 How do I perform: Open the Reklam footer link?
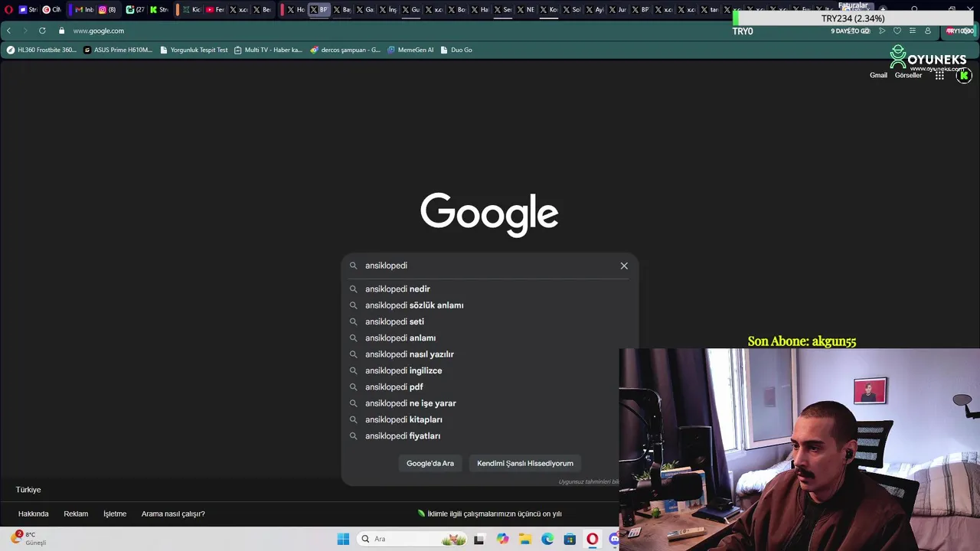coord(76,514)
